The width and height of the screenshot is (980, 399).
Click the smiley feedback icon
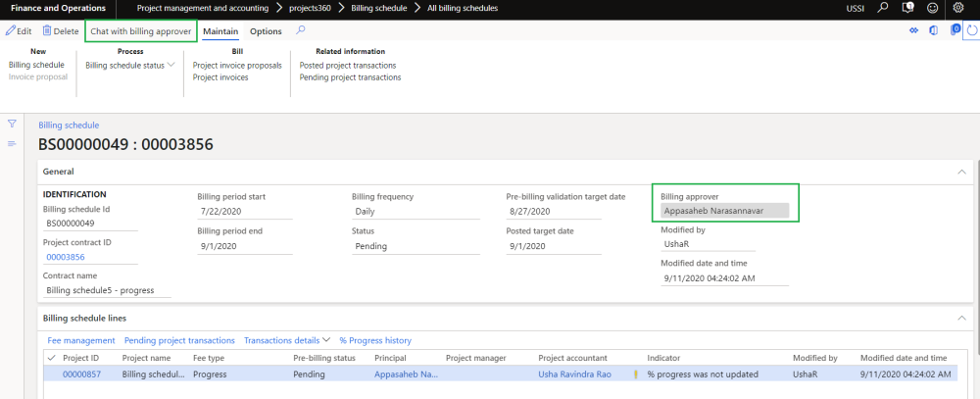click(933, 8)
